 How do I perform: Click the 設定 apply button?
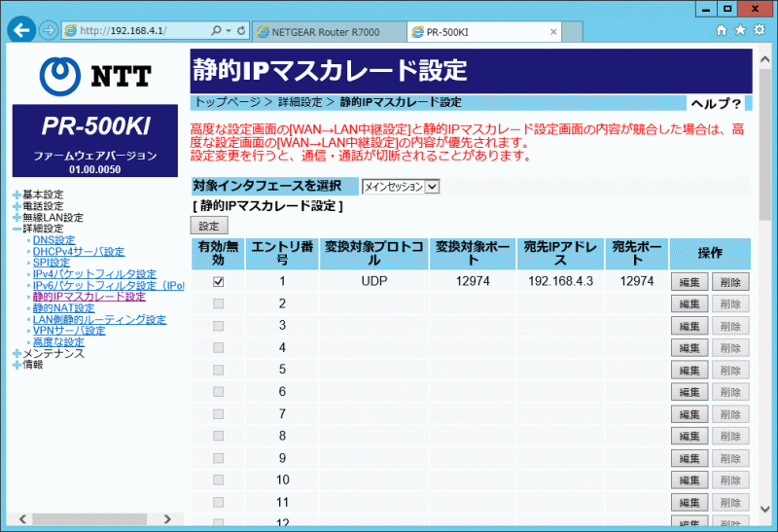point(208,226)
